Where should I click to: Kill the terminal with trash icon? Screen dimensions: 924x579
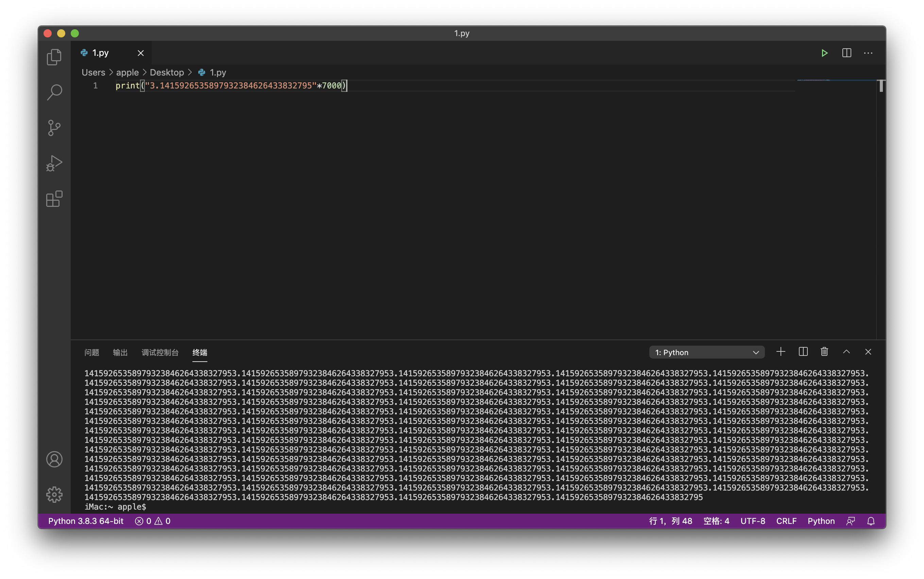point(824,351)
